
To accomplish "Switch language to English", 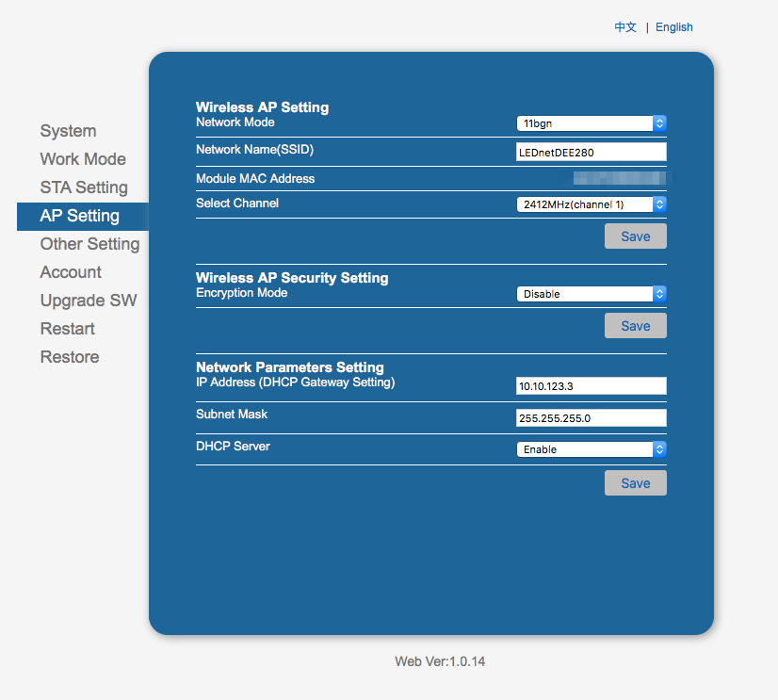I will click(x=673, y=27).
